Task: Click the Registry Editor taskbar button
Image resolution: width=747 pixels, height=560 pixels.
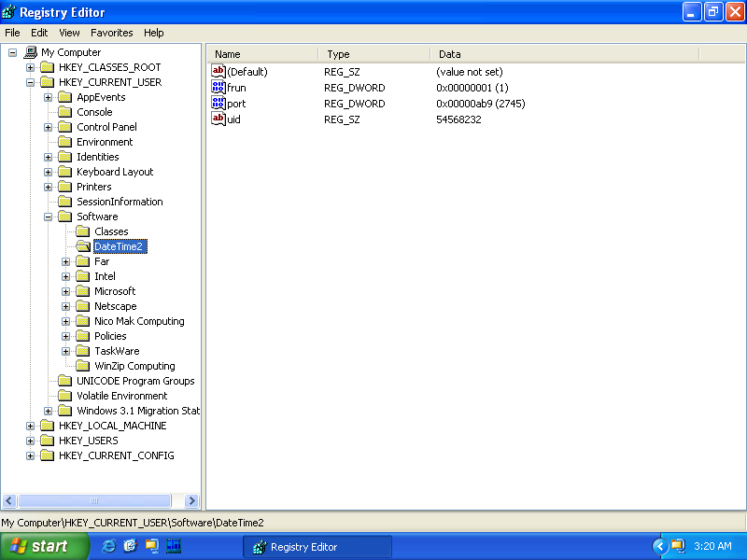Action: tap(317, 547)
